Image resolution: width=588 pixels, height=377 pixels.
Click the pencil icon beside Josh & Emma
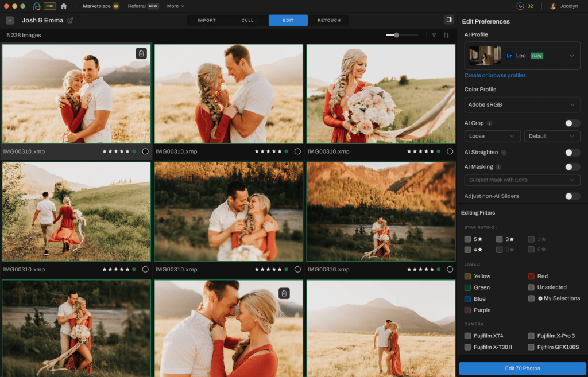[x=71, y=21]
